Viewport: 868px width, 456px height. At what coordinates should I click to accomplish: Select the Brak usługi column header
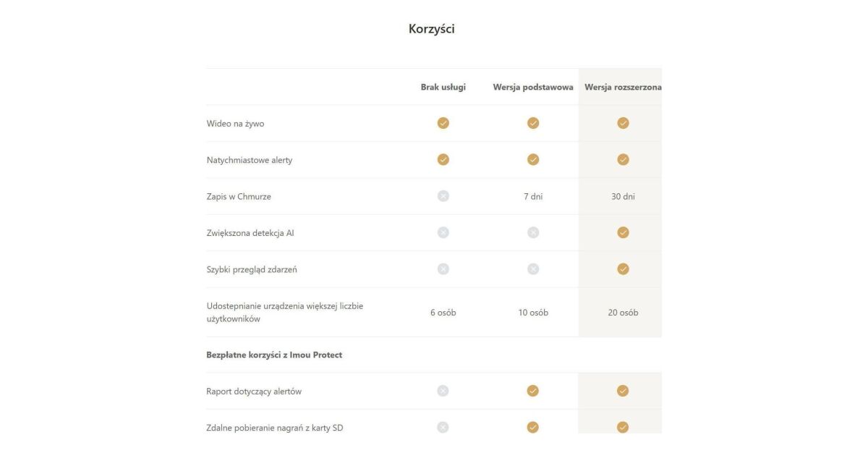[x=443, y=87]
